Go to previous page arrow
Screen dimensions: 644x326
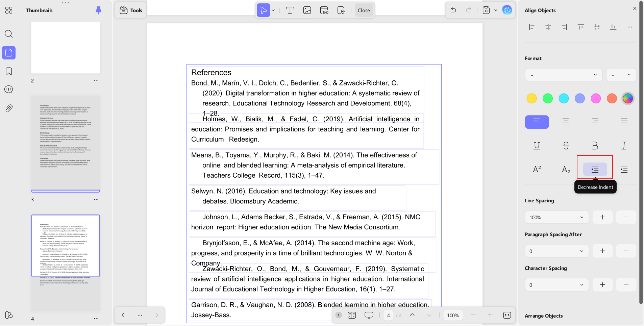point(123,315)
